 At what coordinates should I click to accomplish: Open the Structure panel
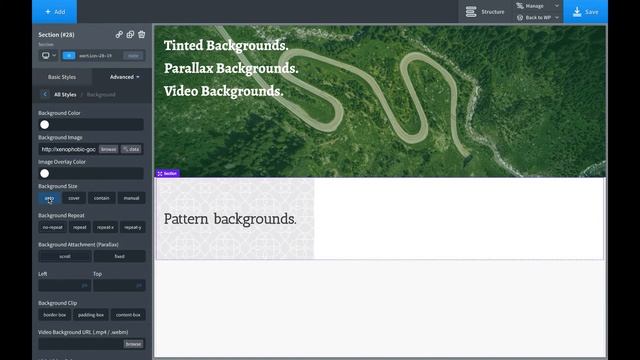tap(485, 12)
